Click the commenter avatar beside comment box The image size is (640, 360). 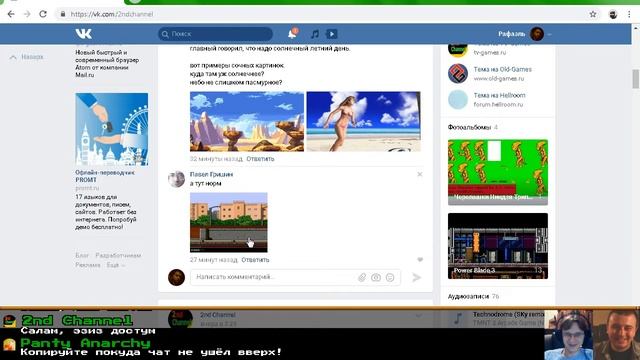[x=176, y=278]
